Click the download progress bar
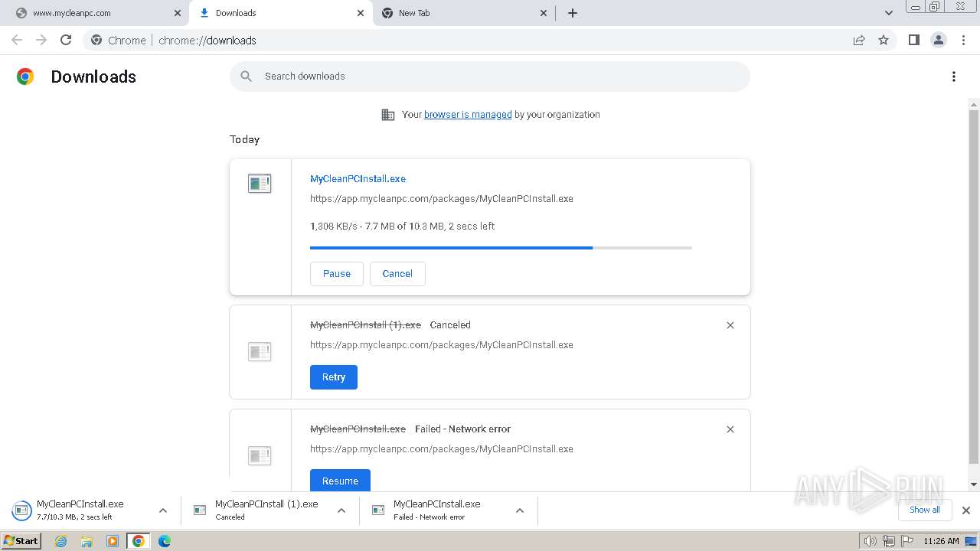Image resolution: width=980 pixels, height=551 pixels. point(501,248)
